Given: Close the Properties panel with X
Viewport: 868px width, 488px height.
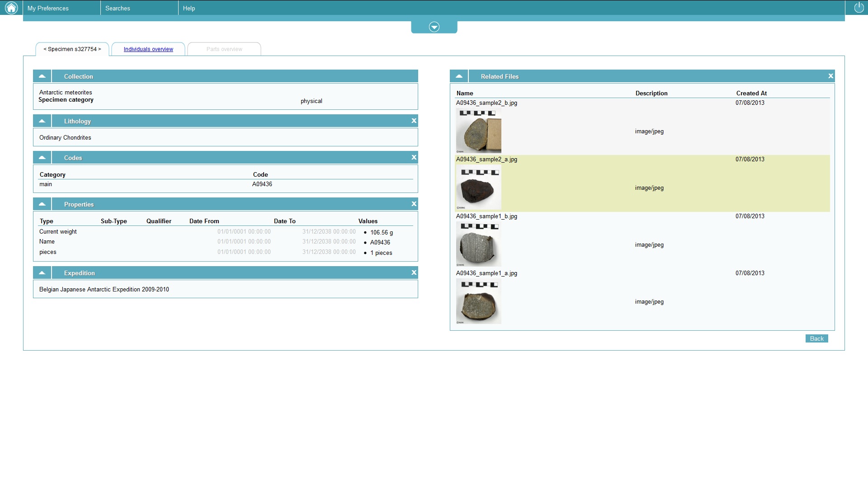Looking at the screenshot, I should (x=414, y=204).
